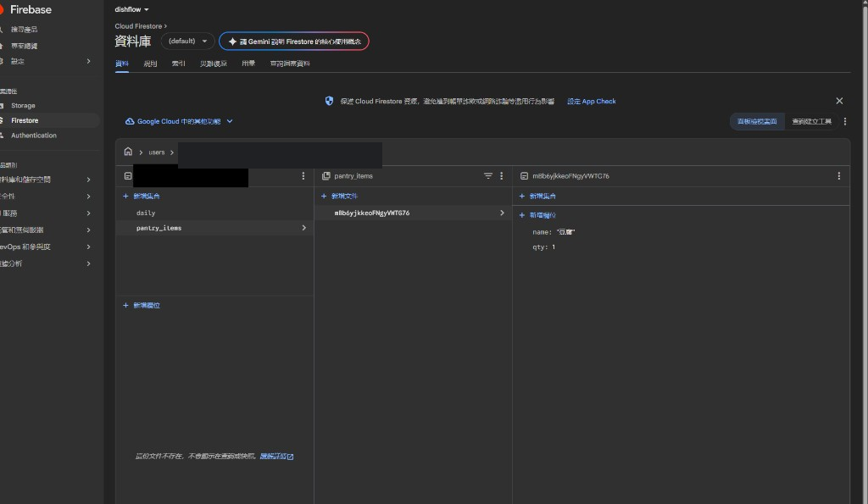Viewport: 868px width, 504px height.
Task: Open search products in the sidebar
Action: tap(24, 30)
